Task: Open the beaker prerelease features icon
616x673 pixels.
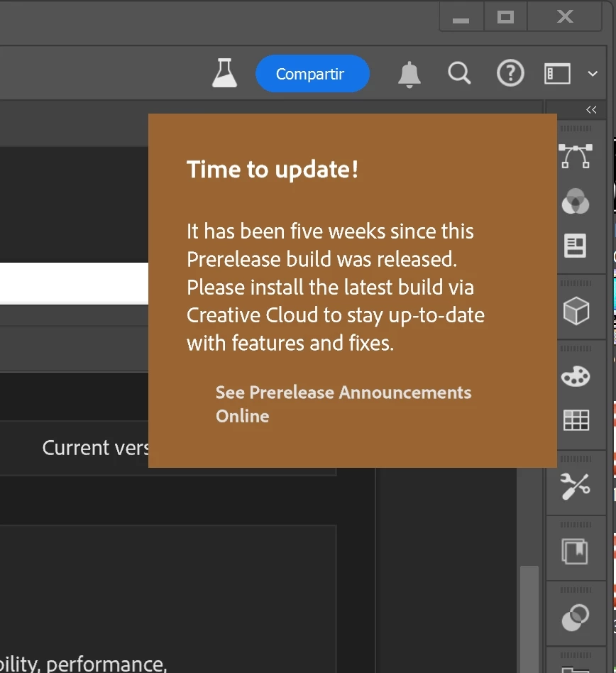Action: coord(224,73)
